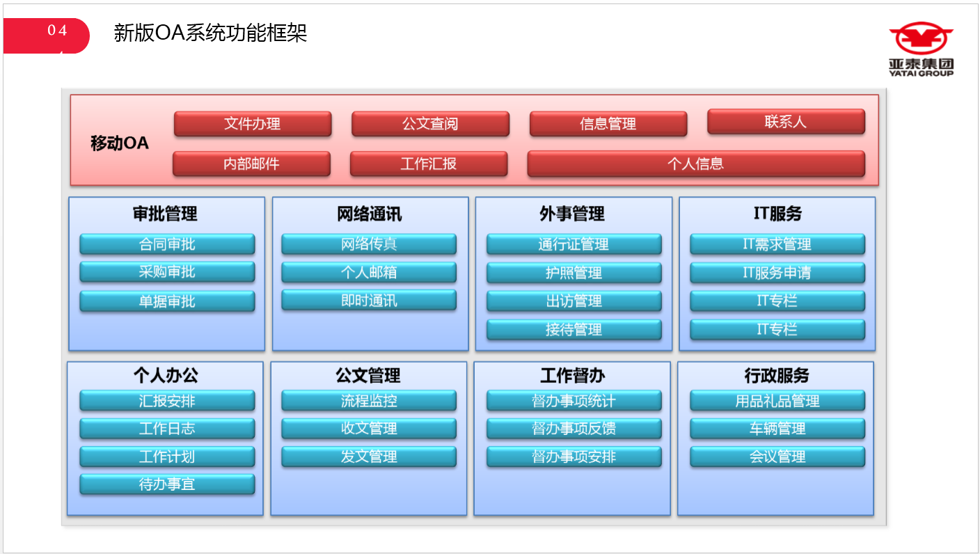Open 合同审批 under 审批管理
Viewport: 980px width, 554px height.
click(167, 244)
